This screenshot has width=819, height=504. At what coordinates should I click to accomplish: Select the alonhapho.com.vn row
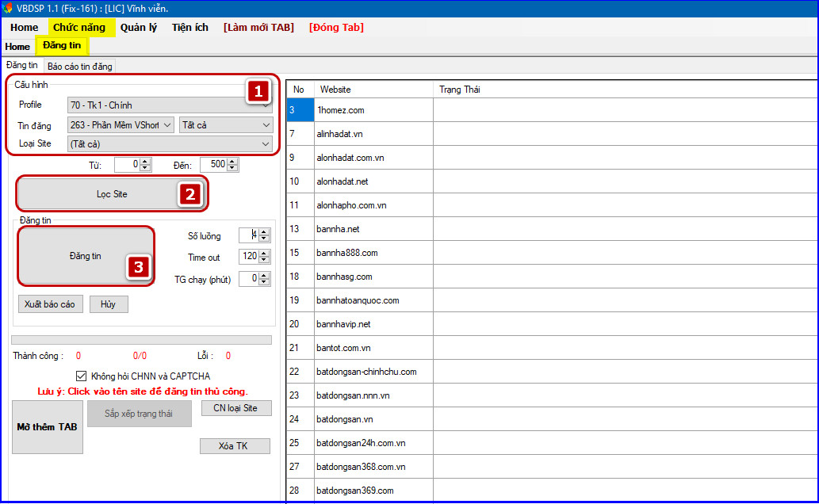[552, 205]
